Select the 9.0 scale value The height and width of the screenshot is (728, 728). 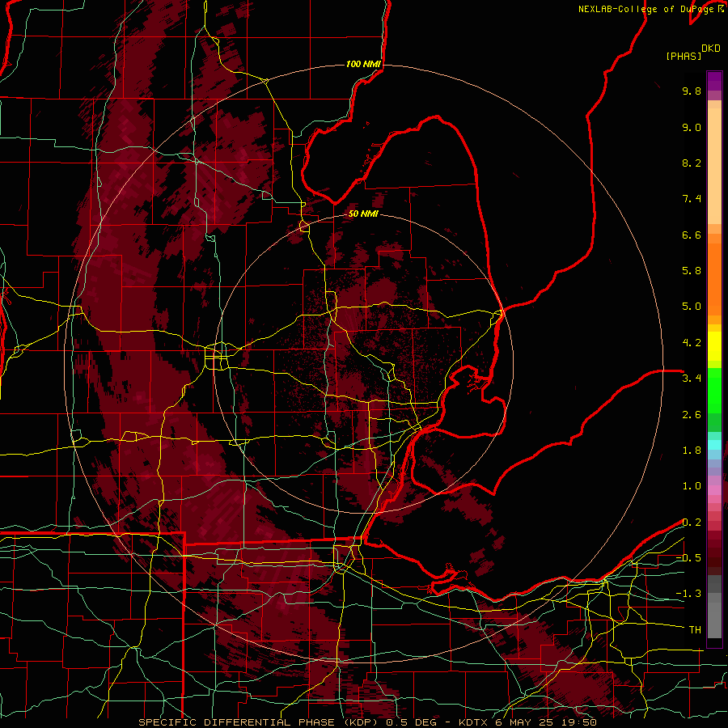[x=692, y=127]
